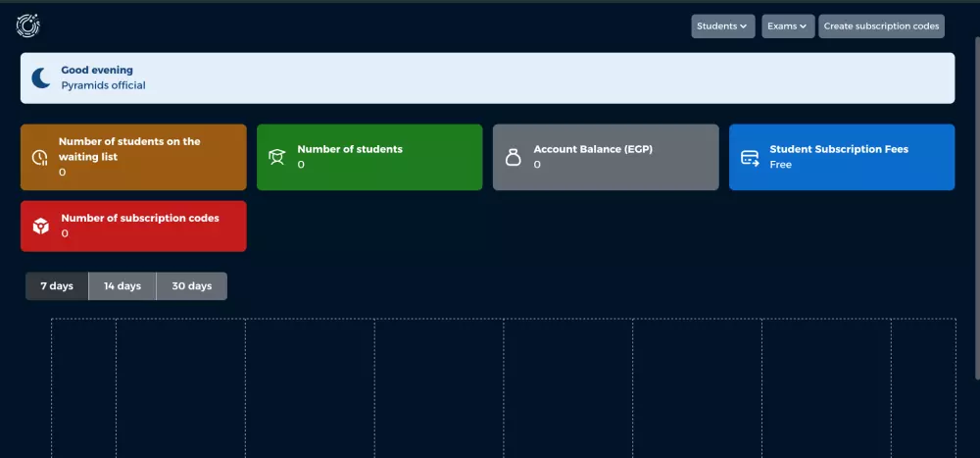
Task: Switch to the 30 days tab
Action: [192, 286]
